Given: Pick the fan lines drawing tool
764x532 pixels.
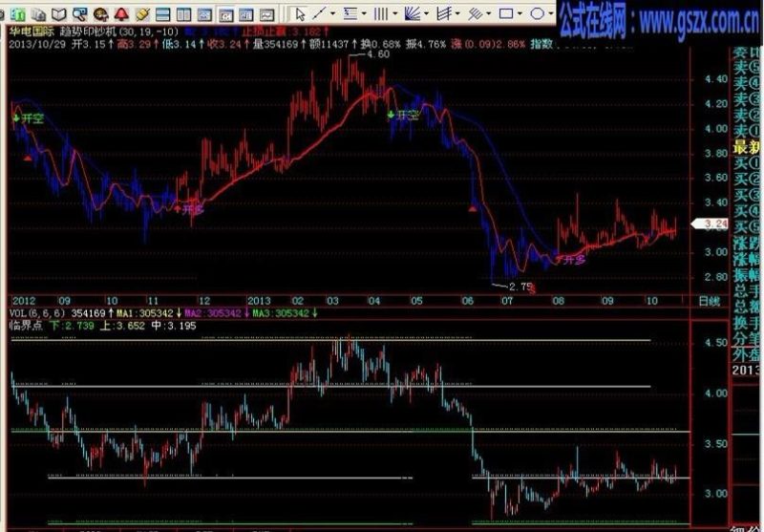Looking at the screenshot, I should [x=413, y=13].
